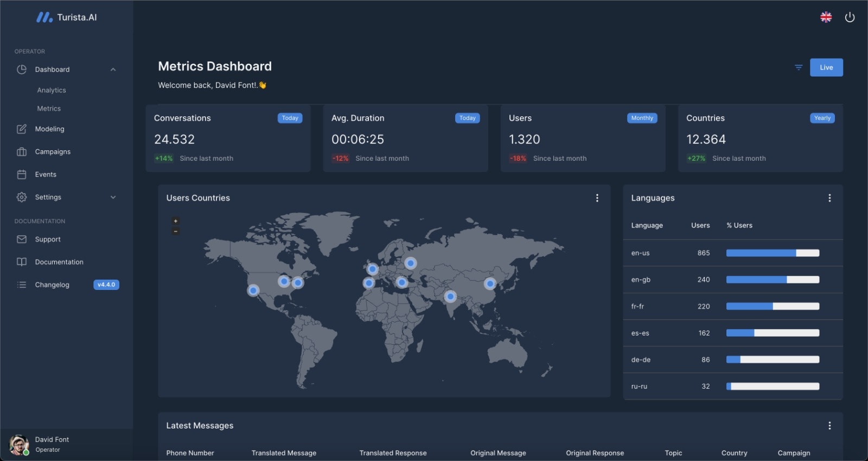Viewport: 868px width, 461px height.
Task: Click the Events calendar icon
Action: pos(22,174)
